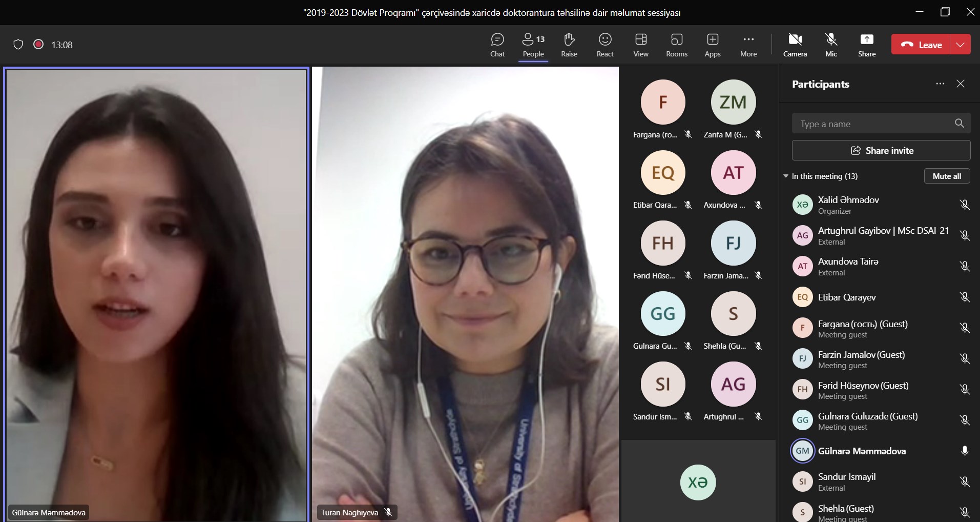Open the Chat panel
Image resolution: width=980 pixels, height=522 pixels.
pos(497,45)
